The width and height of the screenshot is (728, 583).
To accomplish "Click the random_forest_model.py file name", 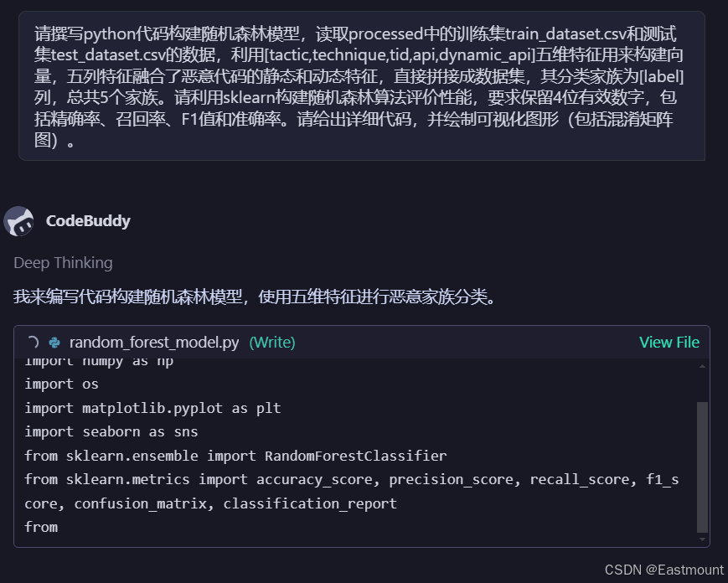I will pyautogui.click(x=154, y=343).
